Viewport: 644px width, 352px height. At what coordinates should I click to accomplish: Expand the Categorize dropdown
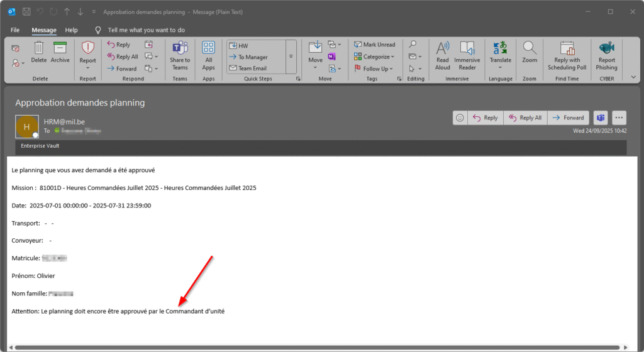pyautogui.click(x=374, y=57)
